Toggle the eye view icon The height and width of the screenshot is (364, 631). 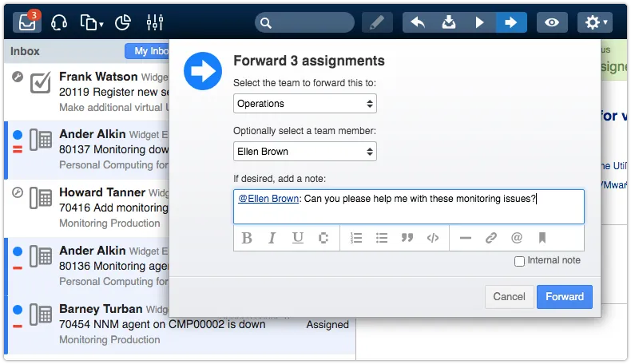(552, 22)
